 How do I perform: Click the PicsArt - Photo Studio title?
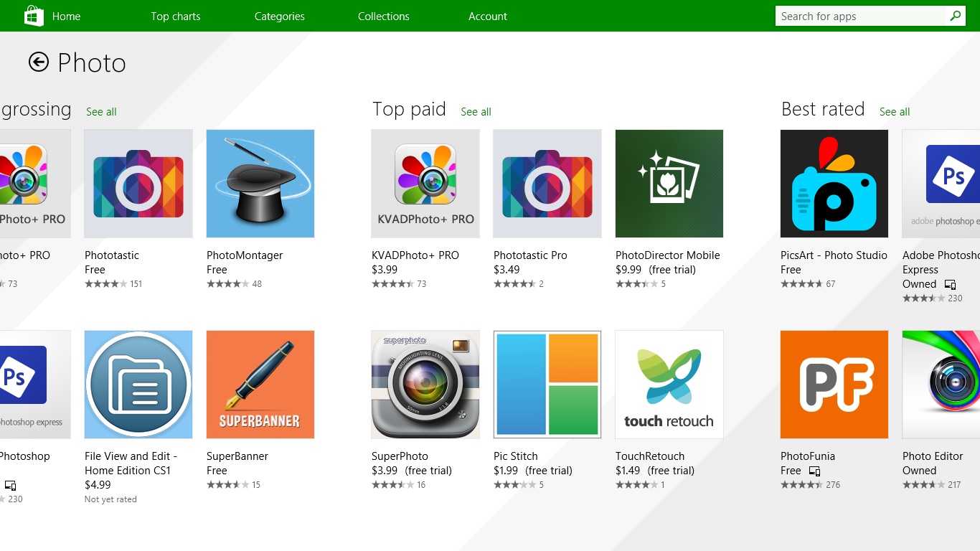834,255
